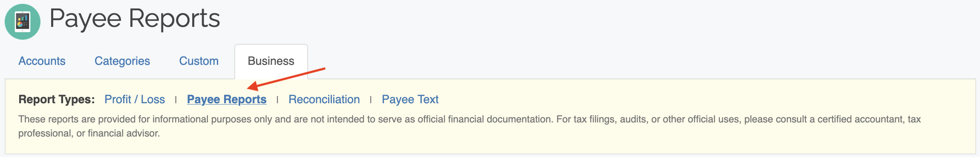Select the Custom tab
The width and height of the screenshot is (980, 157).
[199, 61]
